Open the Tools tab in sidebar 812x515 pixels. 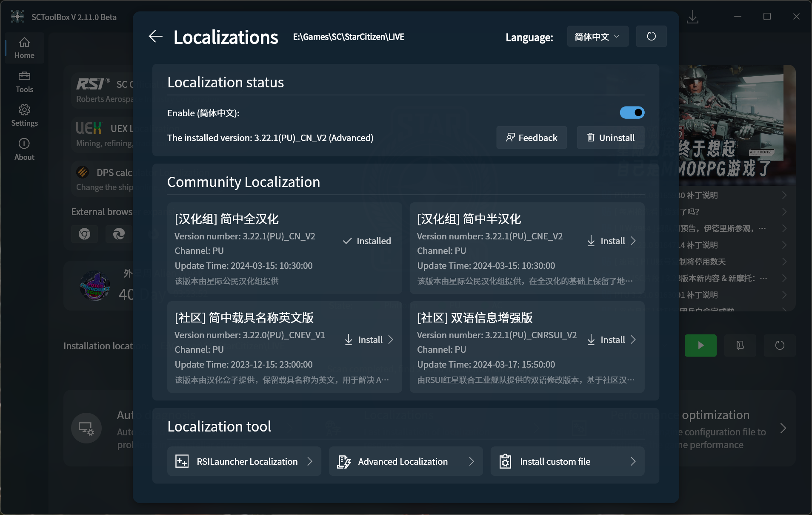tap(24, 82)
